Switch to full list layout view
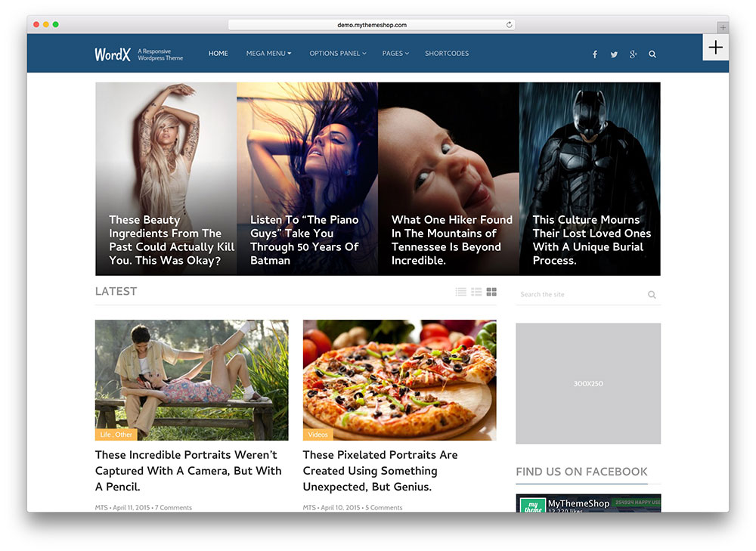Screen dimensions: 756x551 click(x=461, y=292)
